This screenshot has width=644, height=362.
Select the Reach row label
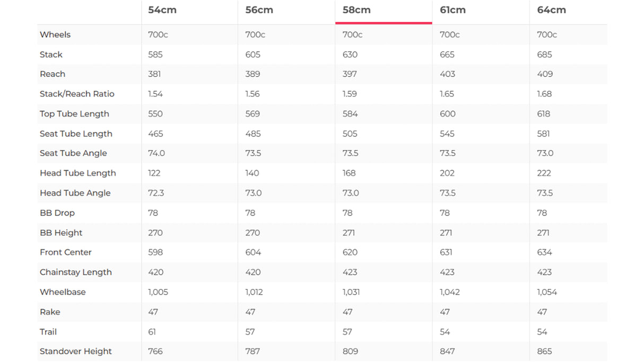[x=53, y=74]
